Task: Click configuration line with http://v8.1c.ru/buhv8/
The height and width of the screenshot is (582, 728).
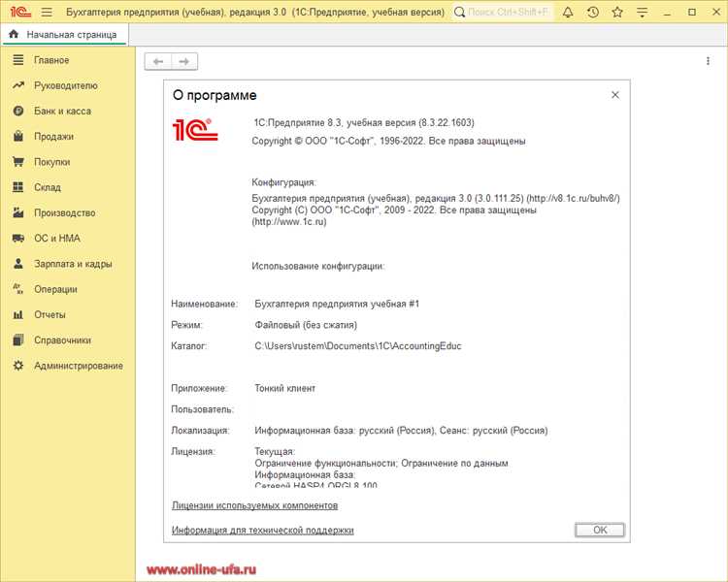Action: coord(436,198)
